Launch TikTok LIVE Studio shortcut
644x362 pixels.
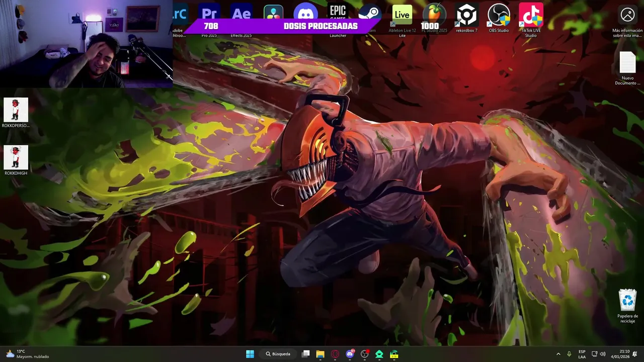point(531,20)
